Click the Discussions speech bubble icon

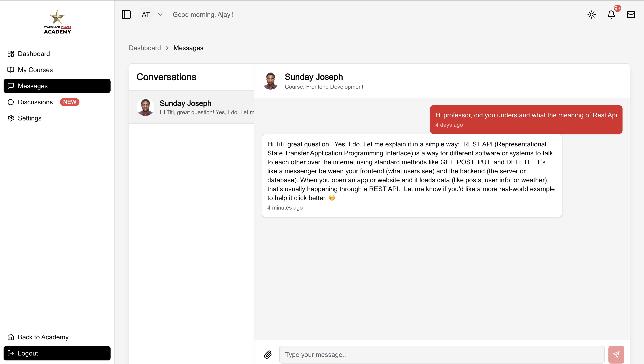11,102
